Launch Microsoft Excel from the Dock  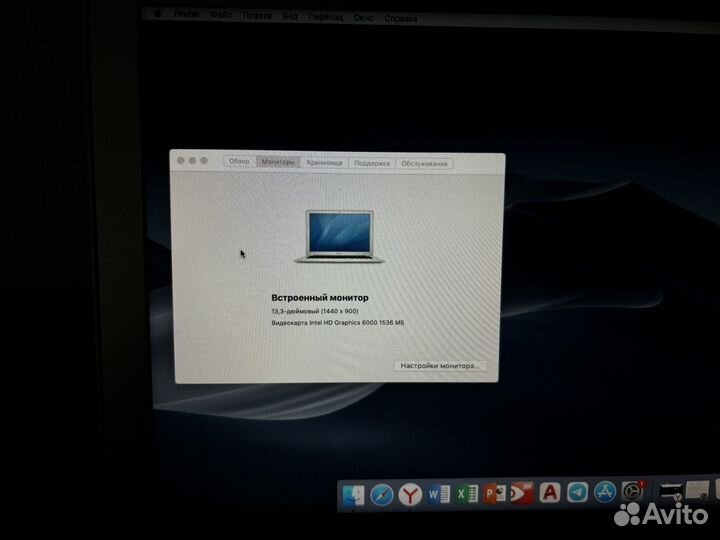tap(467, 494)
